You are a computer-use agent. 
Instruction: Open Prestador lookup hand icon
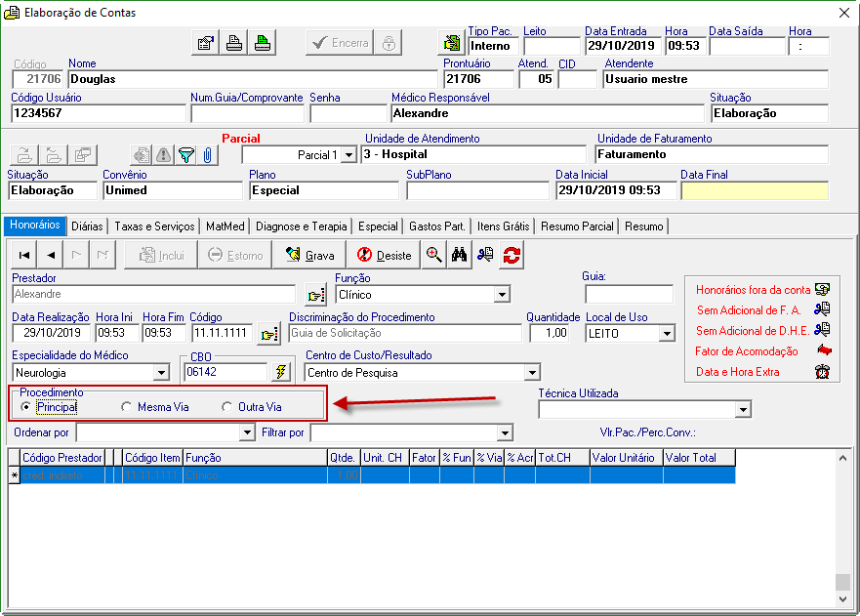[316, 295]
